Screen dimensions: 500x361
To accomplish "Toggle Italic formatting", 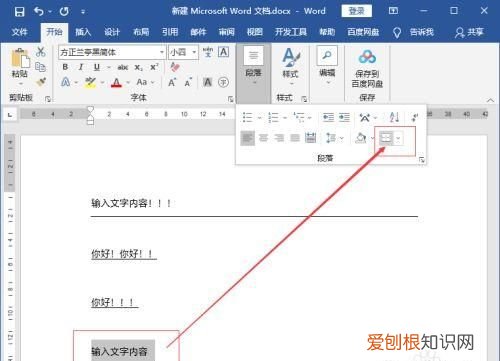I will pos(81,67).
